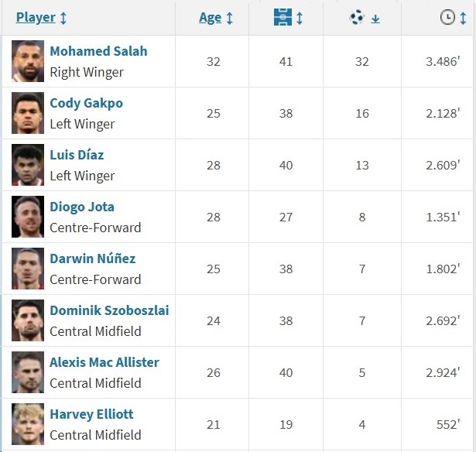Click the Age column sort arrows
Image resolution: width=476 pixels, height=452 pixels.
tap(230, 18)
